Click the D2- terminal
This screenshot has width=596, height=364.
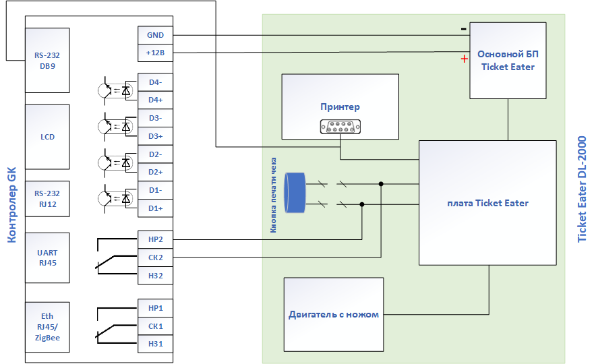(155, 154)
